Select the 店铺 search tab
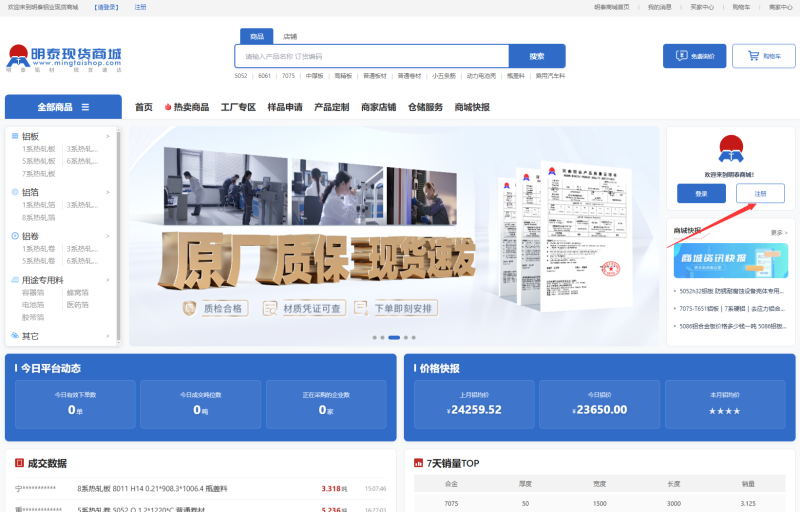Screen dimensions: 800x512 coord(290,36)
